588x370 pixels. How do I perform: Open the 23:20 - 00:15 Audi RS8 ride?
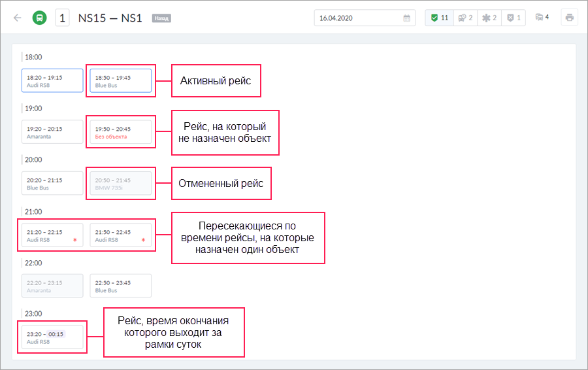52,337
